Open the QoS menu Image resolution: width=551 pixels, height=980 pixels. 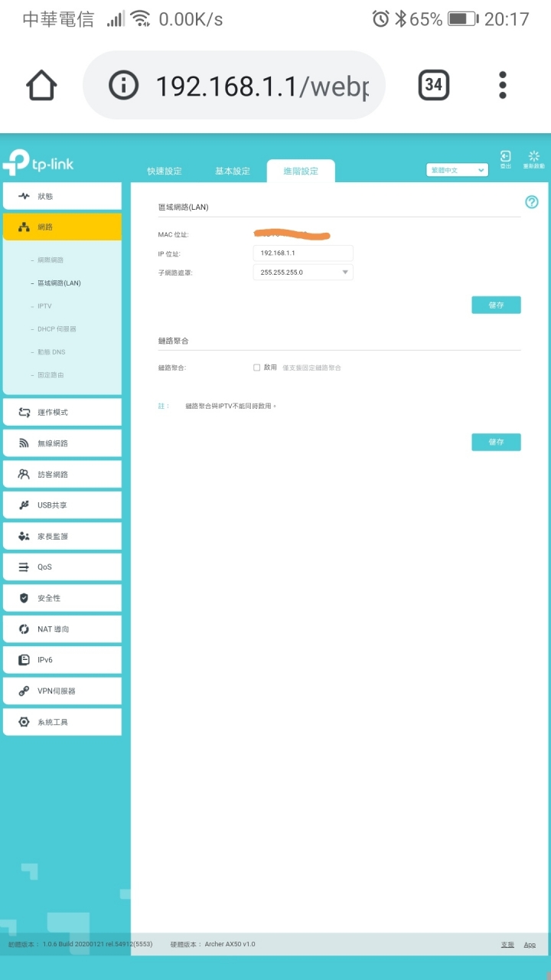click(62, 567)
